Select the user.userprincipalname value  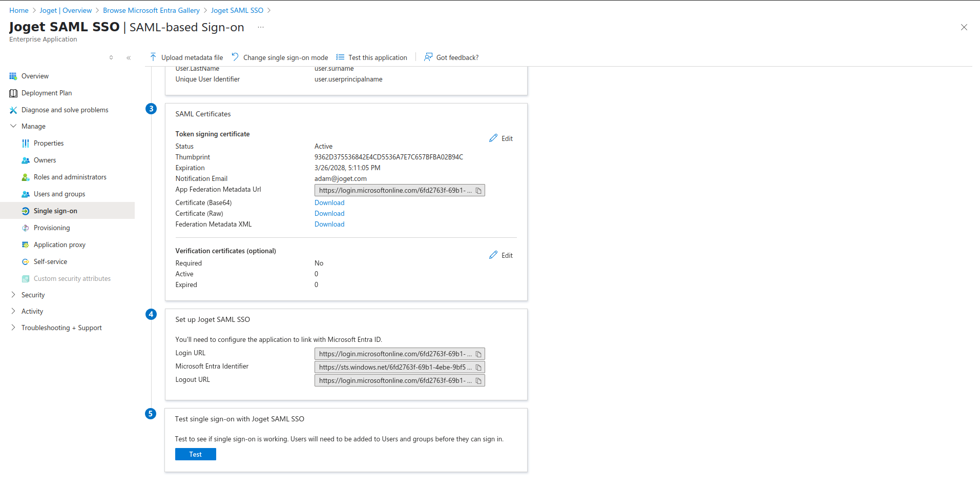pyautogui.click(x=348, y=79)
